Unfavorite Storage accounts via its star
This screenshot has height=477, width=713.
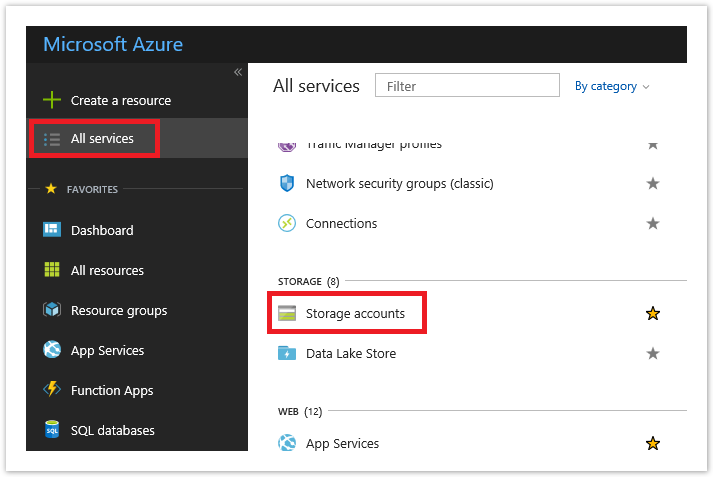(x=653, y=313)
